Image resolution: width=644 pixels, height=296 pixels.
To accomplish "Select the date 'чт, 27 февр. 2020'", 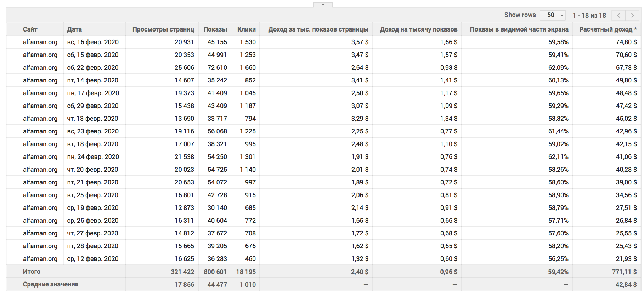I will tap(93, 233).
